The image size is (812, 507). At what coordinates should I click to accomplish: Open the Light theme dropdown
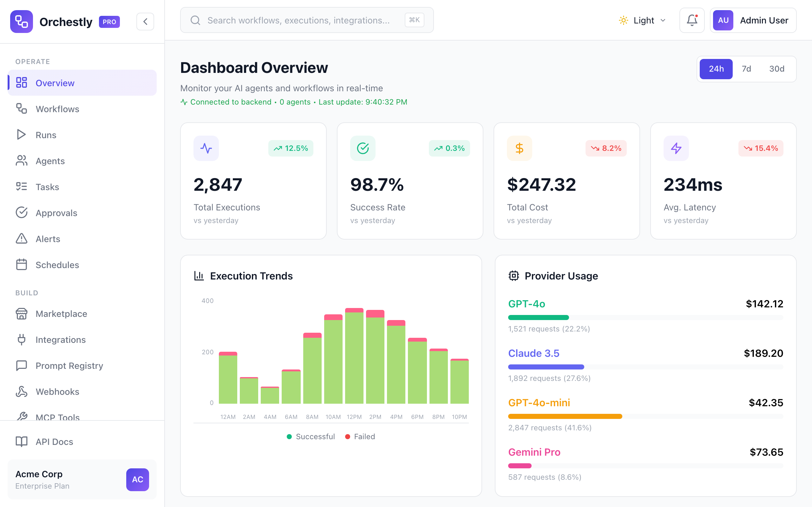click(642, 21)
